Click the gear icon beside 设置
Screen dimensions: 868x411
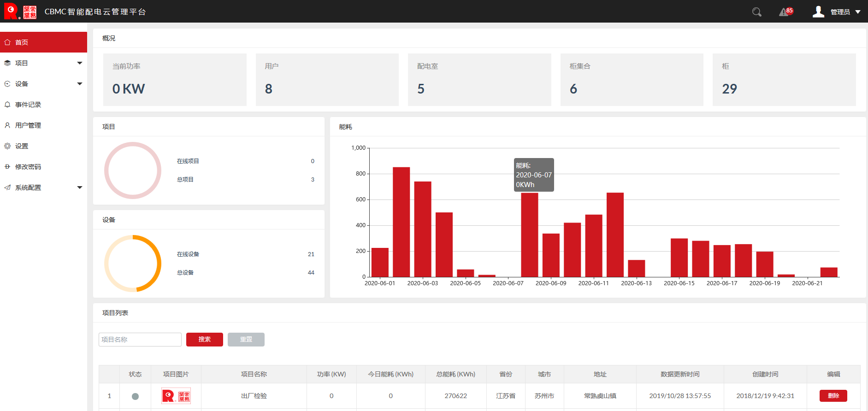(x=7, y=146)
